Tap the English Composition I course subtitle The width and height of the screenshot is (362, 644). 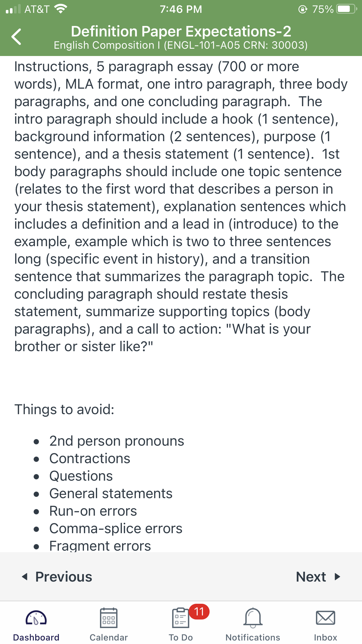181,45
